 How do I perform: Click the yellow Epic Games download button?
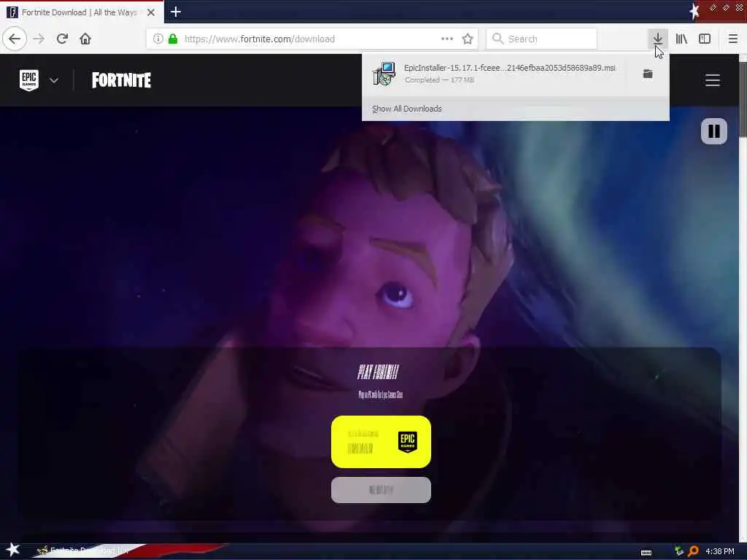381,441
